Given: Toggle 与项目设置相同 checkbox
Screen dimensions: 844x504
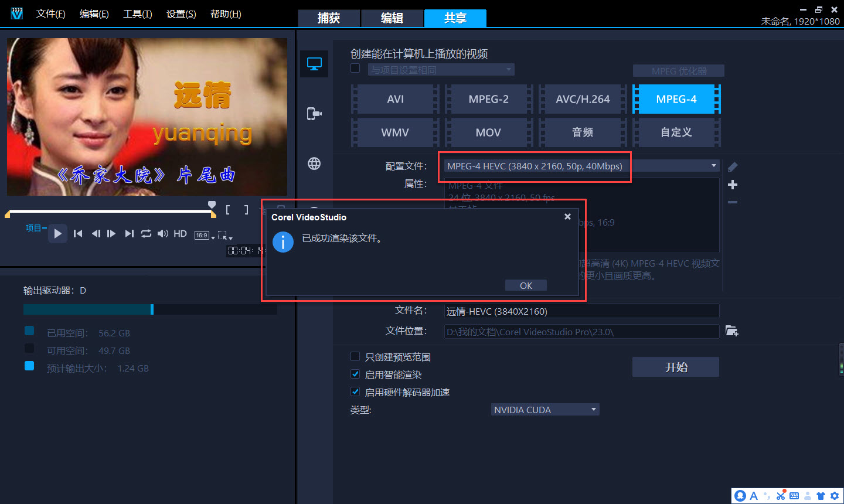Looking at the screenshot, I should [x=355, y=69].
